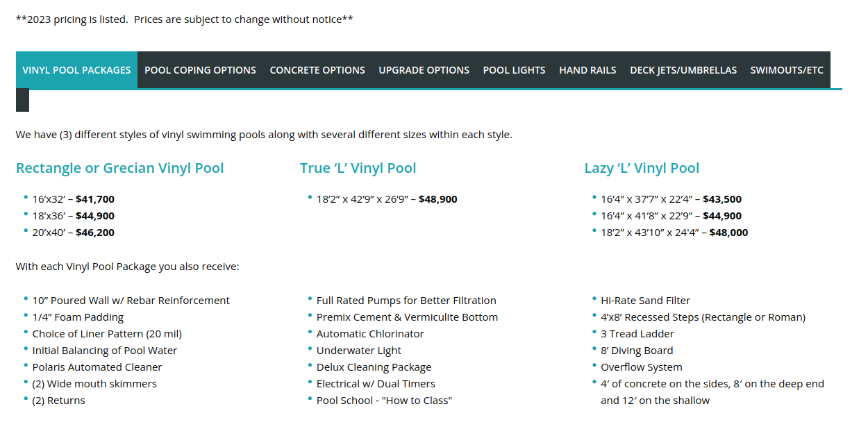Screen dimensions: 868x429
Task: Click the Pool School "How to Class" item
Action: click(x=384, y=401)
